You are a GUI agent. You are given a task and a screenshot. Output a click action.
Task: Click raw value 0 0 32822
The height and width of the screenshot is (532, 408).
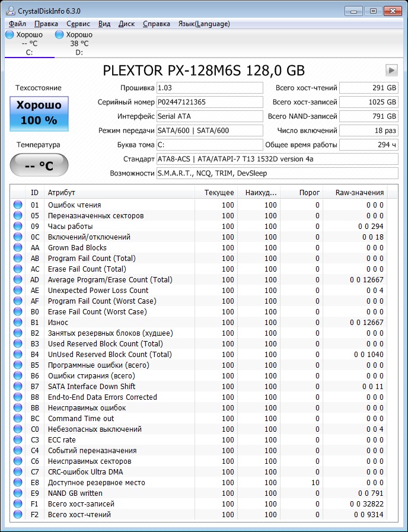(x=366, y=504)
